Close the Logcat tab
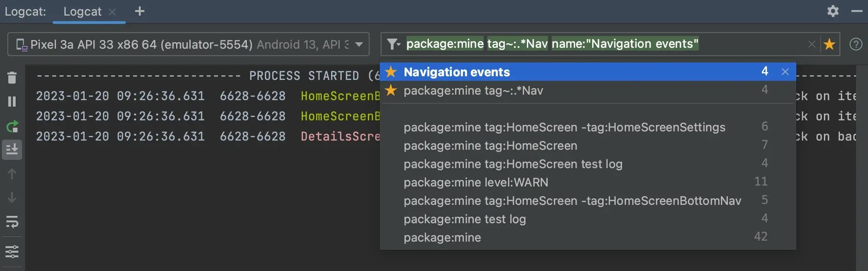The width and height of the screenshot is (868, 271). click(112, 12)
